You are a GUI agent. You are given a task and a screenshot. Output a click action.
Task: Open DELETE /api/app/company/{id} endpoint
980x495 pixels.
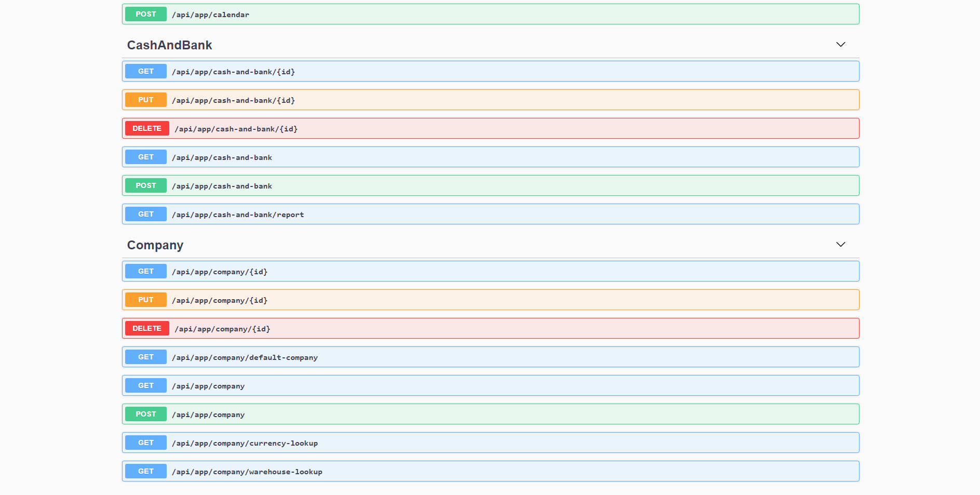[x=222, y=329]
